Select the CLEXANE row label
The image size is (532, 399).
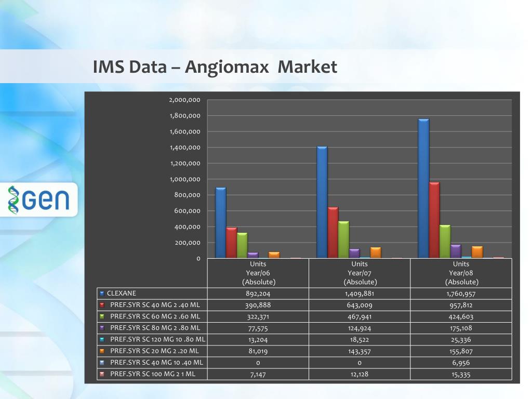[122, 294]
